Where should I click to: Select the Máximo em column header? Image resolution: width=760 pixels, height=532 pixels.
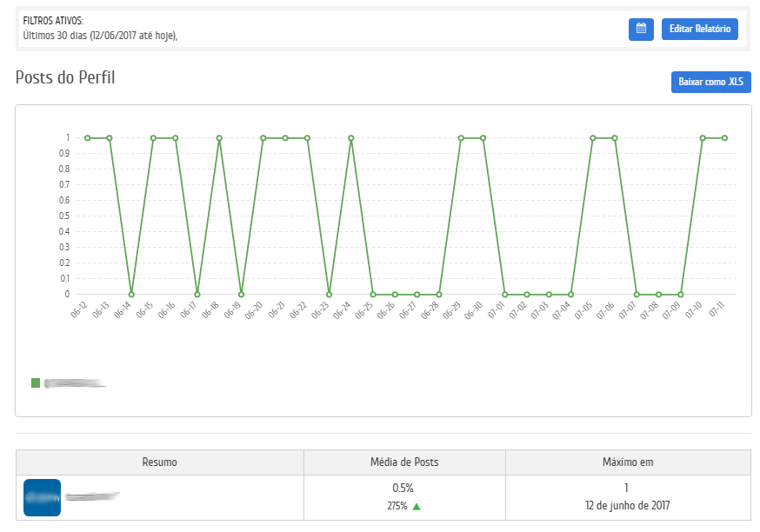coord(628,462)
